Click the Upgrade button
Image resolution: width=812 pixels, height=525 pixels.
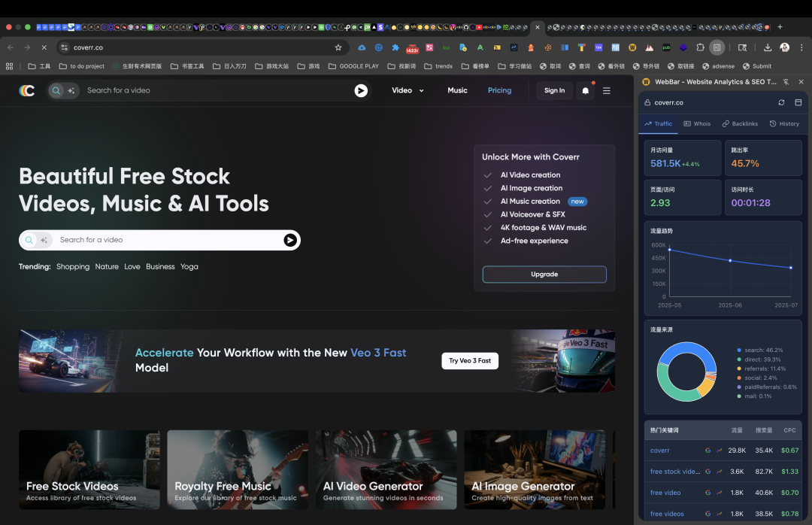[x=544, y=275]
